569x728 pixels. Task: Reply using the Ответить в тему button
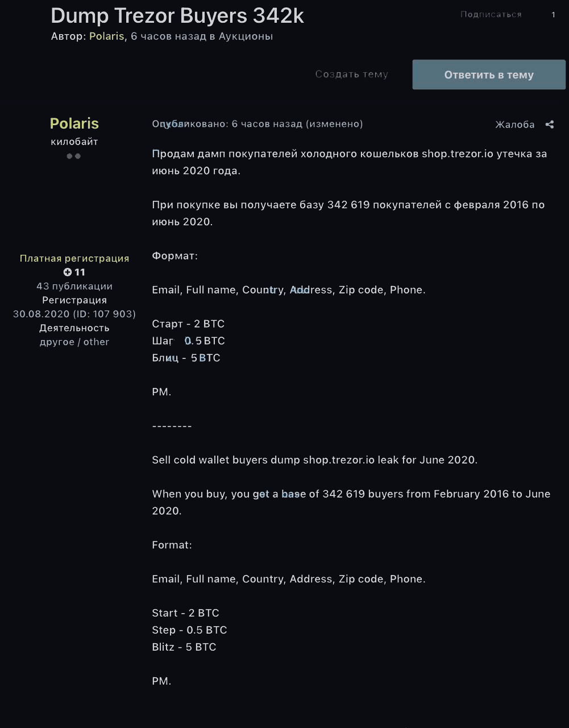coord(489,75)
